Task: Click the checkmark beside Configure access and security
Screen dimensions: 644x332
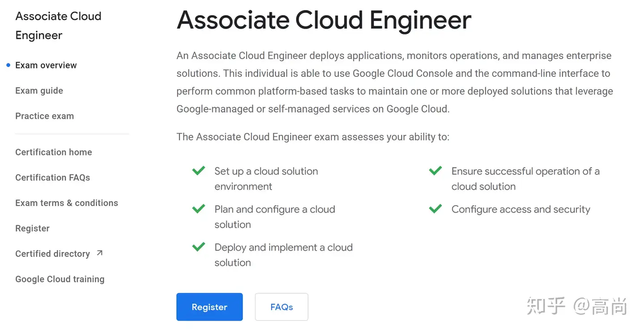Action: click(x=435, y=209)
